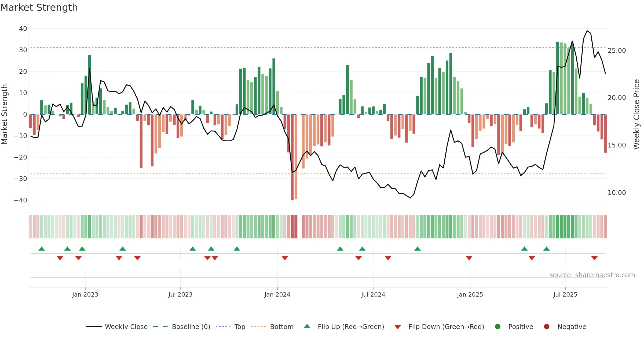Screen dimensions: 644x362
Task: Click the flip-down marker at Jan 2025
Action: click(469, 258)
